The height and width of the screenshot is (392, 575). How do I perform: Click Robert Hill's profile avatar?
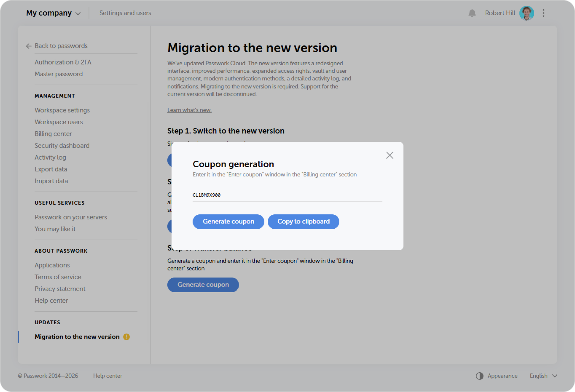click(x=527, y=13)
